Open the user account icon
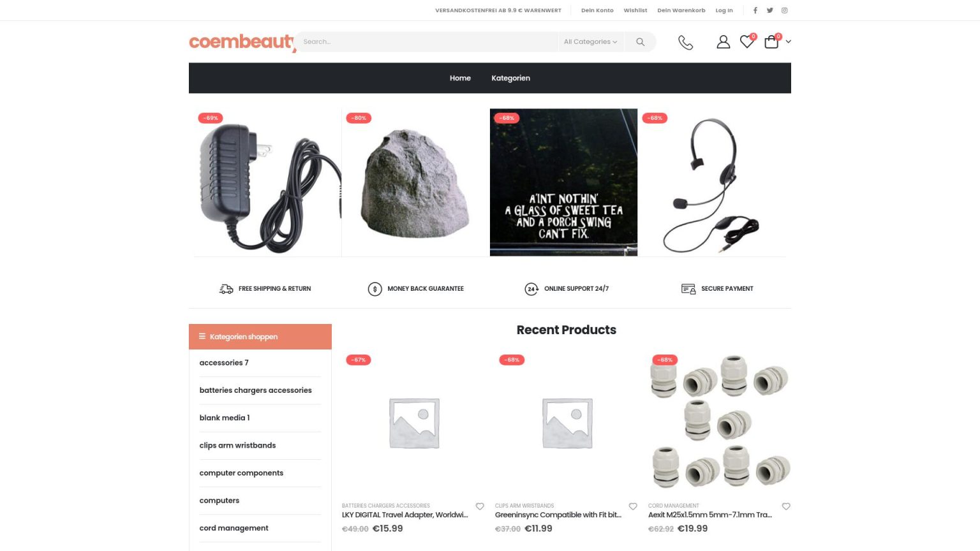This screenshot has width=980, height=551. click(723, 42)
